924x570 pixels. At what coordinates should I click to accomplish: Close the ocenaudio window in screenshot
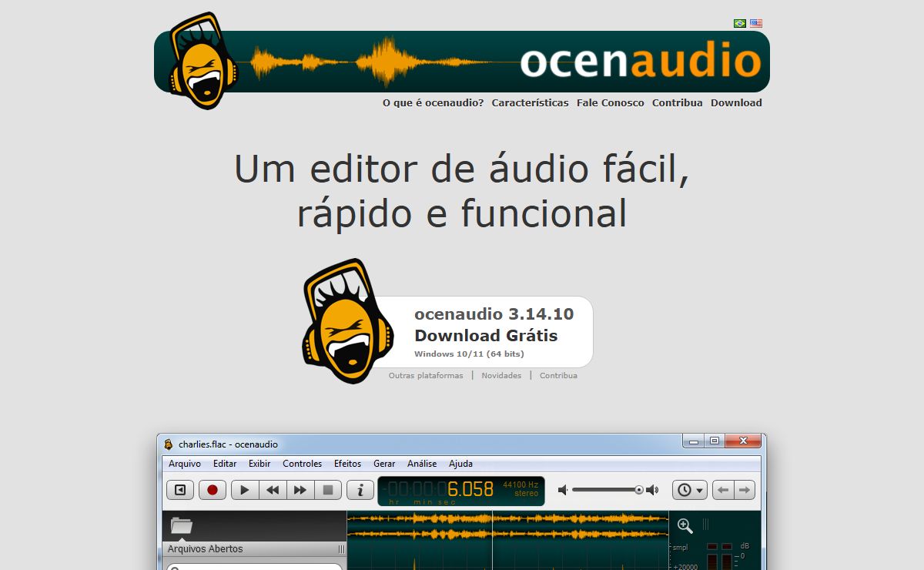coord(744,441)
